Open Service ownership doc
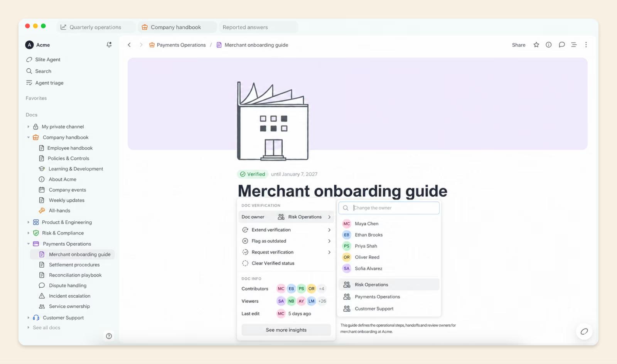Image resolution: width=617 pixels, height=364 pixels. [64, 306]
